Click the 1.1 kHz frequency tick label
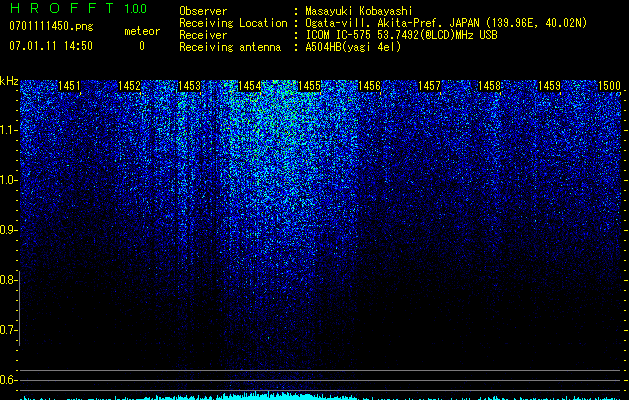629x400 pixels. pyautogui.click(x=8, y=130)
